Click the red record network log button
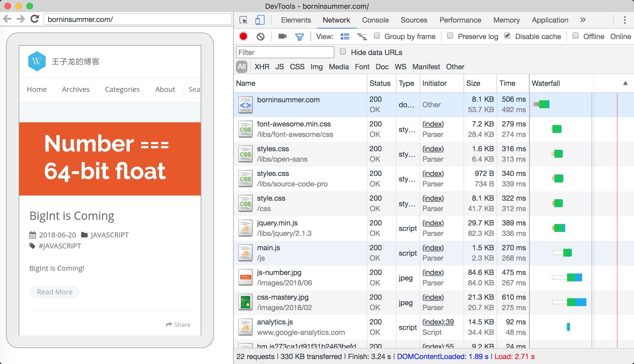 coord(243,36)
